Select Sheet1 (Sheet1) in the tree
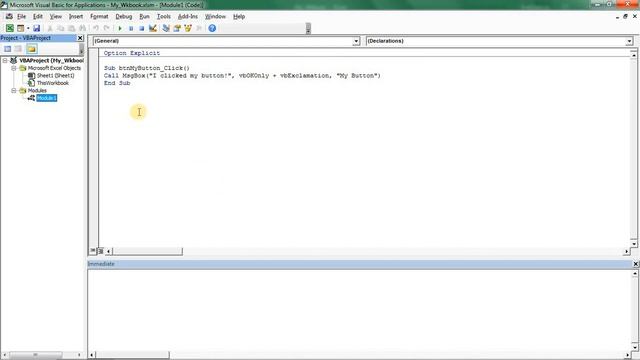640x360 pixels. pos(56,76)
